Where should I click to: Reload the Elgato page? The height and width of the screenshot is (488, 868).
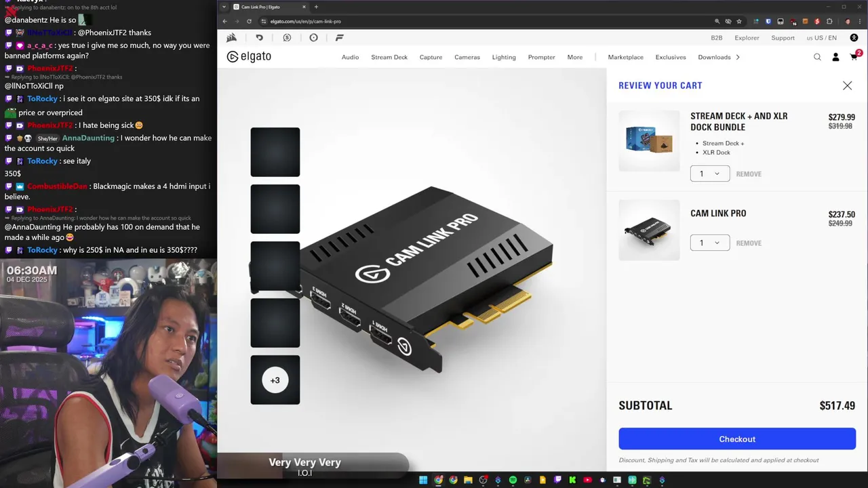249,21
